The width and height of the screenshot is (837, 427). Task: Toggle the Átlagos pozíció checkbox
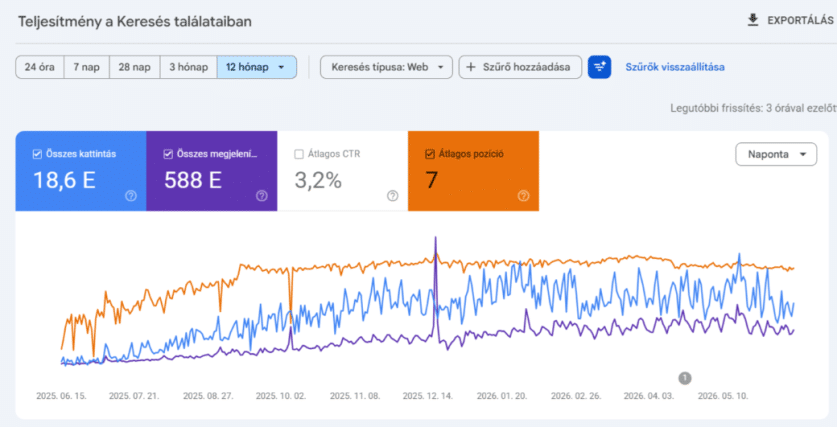(430, 154)
